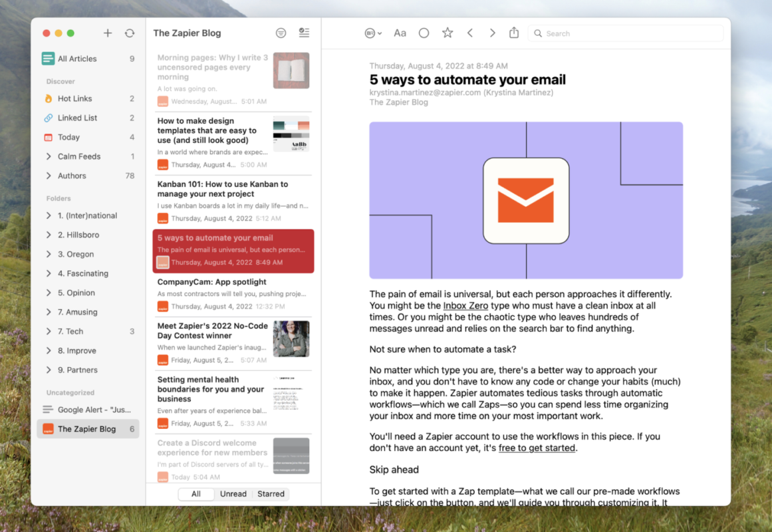This screenshot has width=772, height=532.
Task: Expand the 5. Opinion folder
Action: tap(49, 292)
